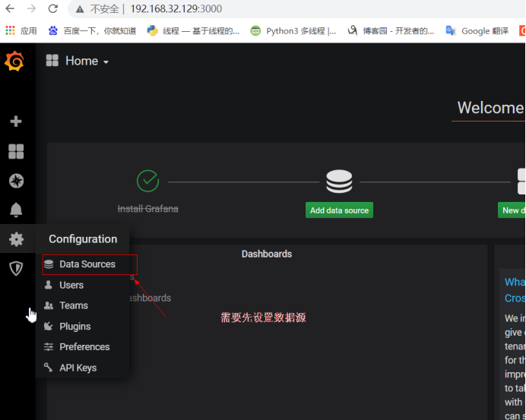Viewport: 526px width, 420px height.
Task: Open the Google 翻译 bookmark
Action: (477, 31)
